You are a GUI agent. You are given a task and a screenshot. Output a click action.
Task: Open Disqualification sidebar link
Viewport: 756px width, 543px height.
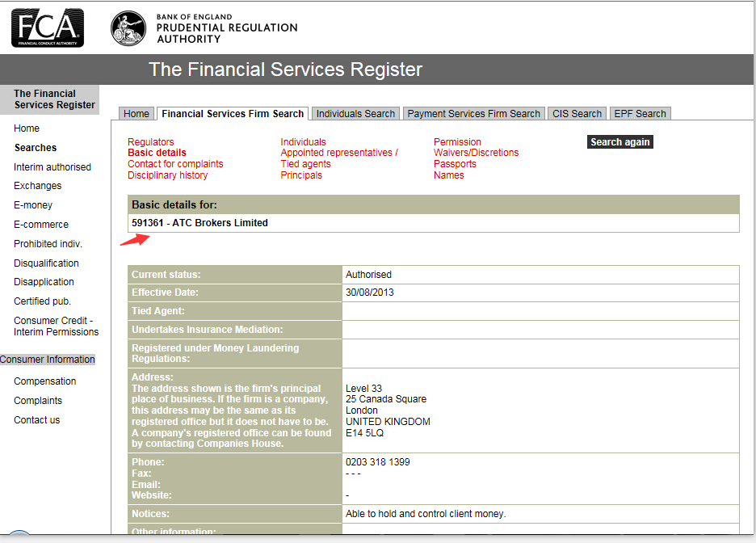[46, 263]
